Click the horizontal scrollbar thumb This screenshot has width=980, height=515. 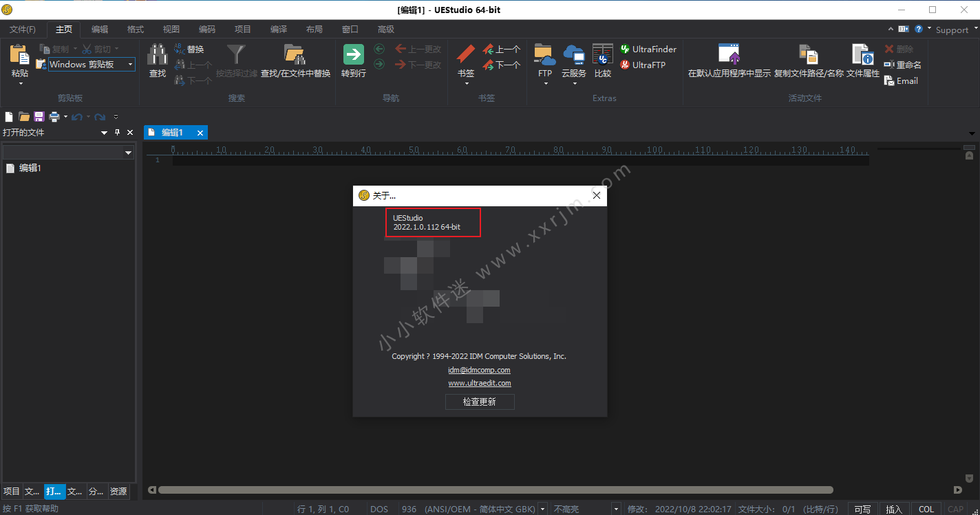(x=496, y=490)
